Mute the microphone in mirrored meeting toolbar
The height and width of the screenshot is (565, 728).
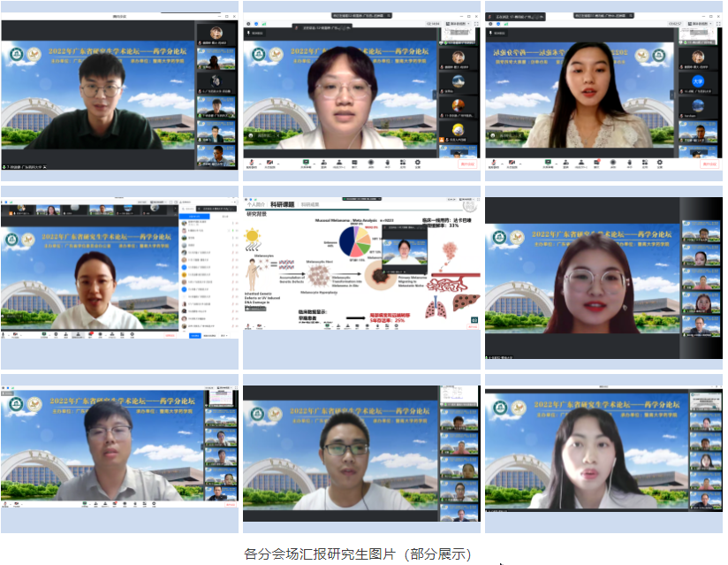494,162
